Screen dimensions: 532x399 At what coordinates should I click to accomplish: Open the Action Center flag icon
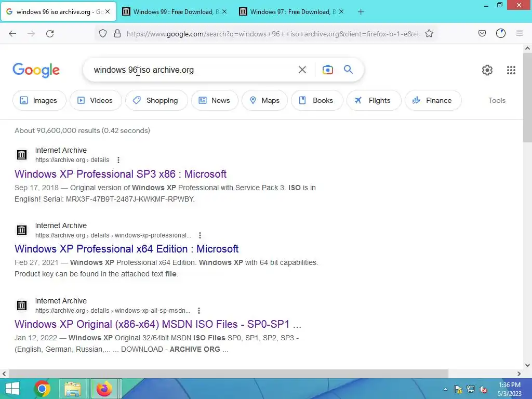click(x=458, y=389)
